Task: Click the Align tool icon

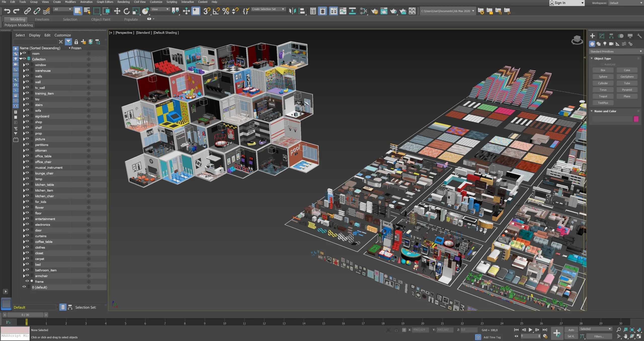Action: [x=302, y=11]
